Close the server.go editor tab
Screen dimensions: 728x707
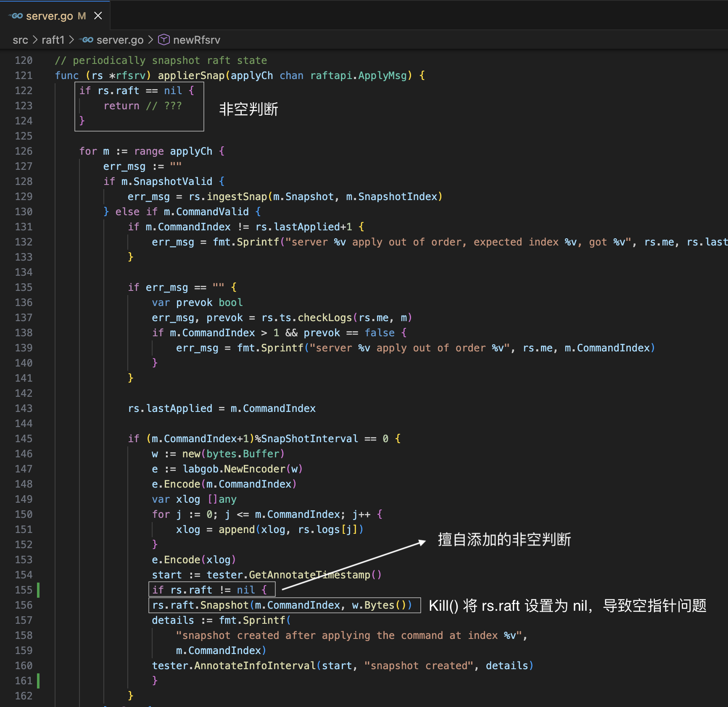tap(98, 16)
